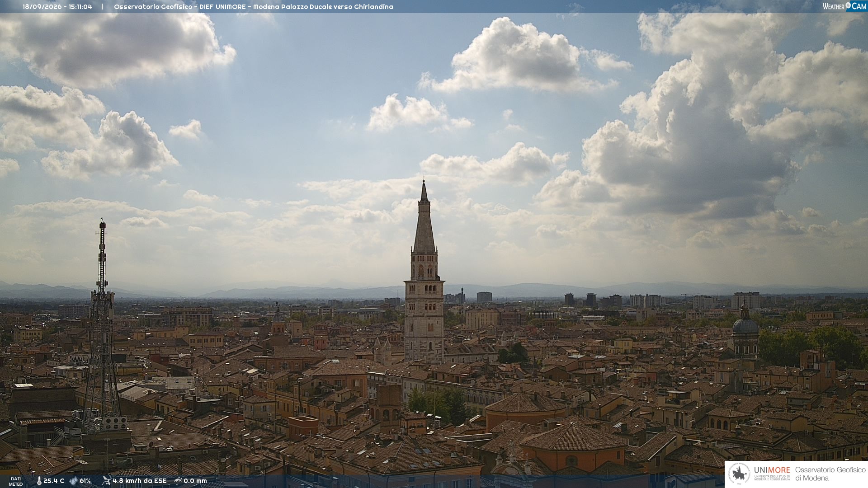Select the DATI METEO label

point(16,481)
